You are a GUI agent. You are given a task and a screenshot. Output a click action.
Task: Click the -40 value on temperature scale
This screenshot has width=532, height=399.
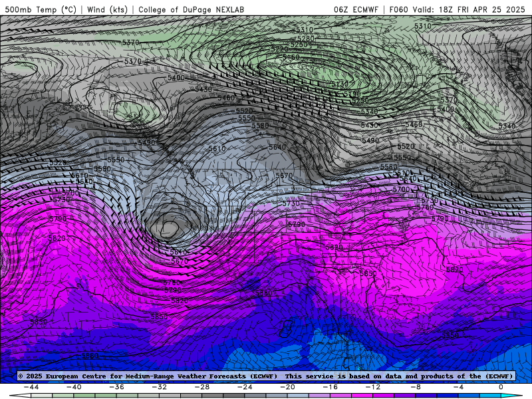tap(74, 387)
